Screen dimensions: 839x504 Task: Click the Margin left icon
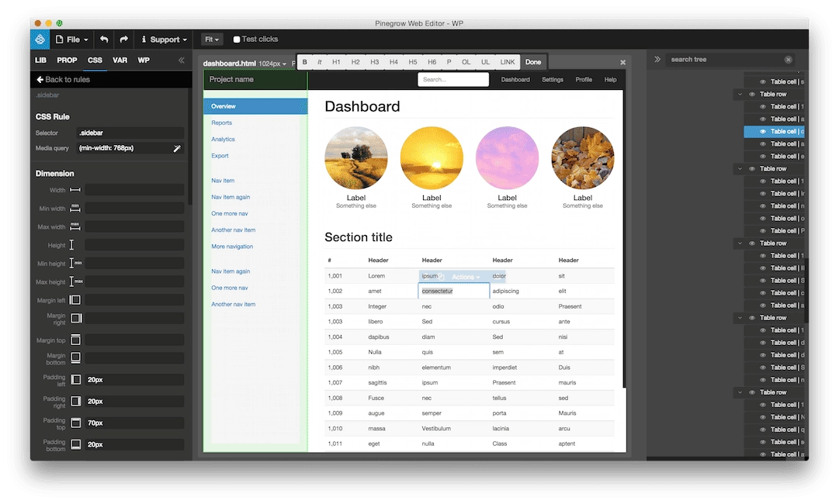75,300
